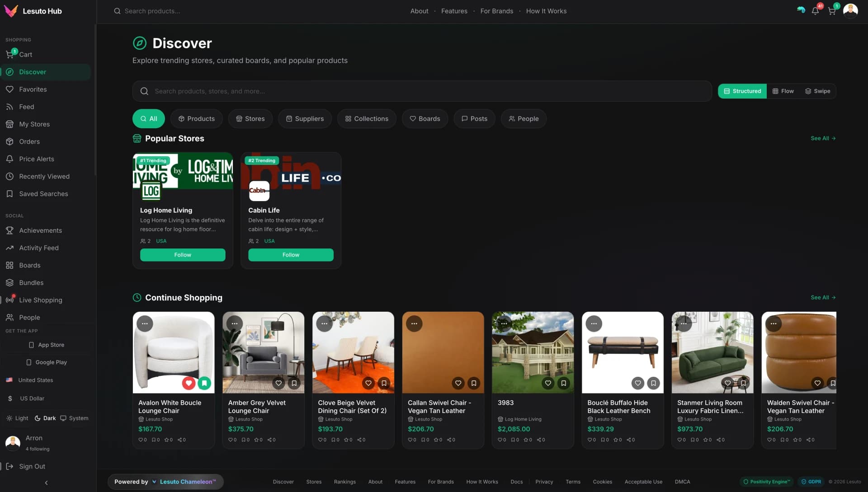This screenshot has height=492, width=868.
Task: Open Orders in sidebar
Action: 45,141
